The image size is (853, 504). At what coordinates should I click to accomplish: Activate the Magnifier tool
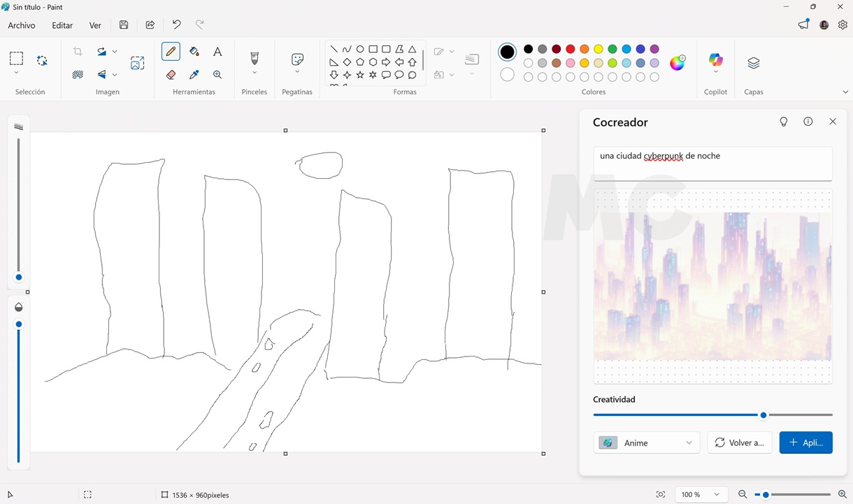point(217,75)
